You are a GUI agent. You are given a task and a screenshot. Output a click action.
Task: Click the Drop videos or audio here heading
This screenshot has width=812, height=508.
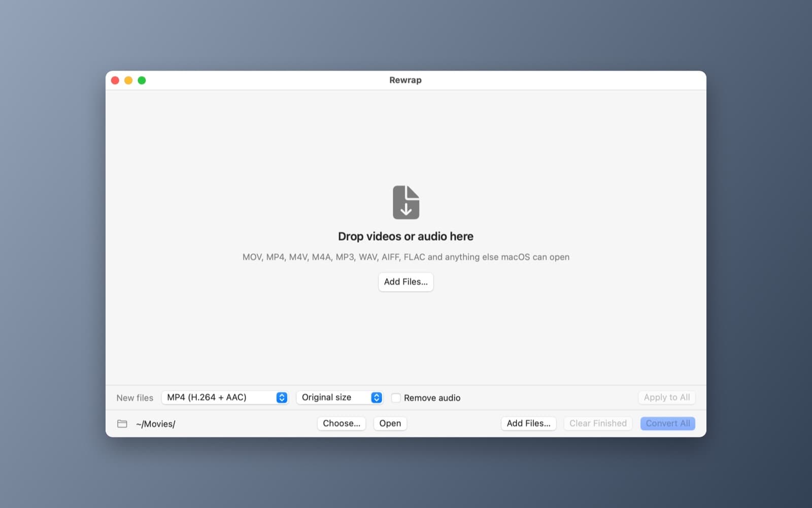406,236
